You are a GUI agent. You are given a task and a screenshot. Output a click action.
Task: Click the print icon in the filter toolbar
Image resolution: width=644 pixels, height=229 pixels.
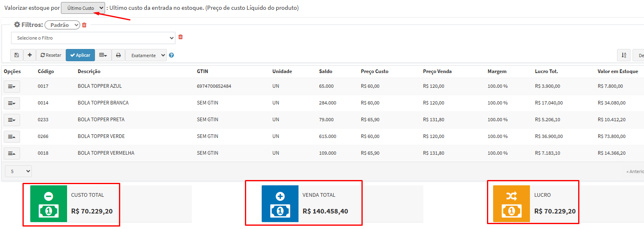tap(118, 55)
